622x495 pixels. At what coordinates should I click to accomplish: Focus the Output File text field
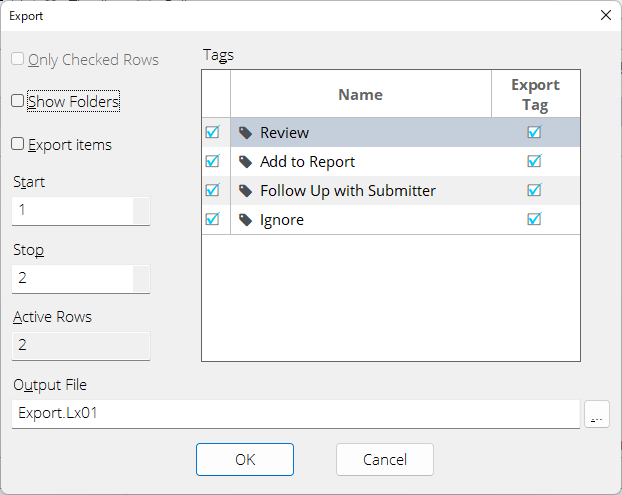pyautogui.click(x=296, y=414)
